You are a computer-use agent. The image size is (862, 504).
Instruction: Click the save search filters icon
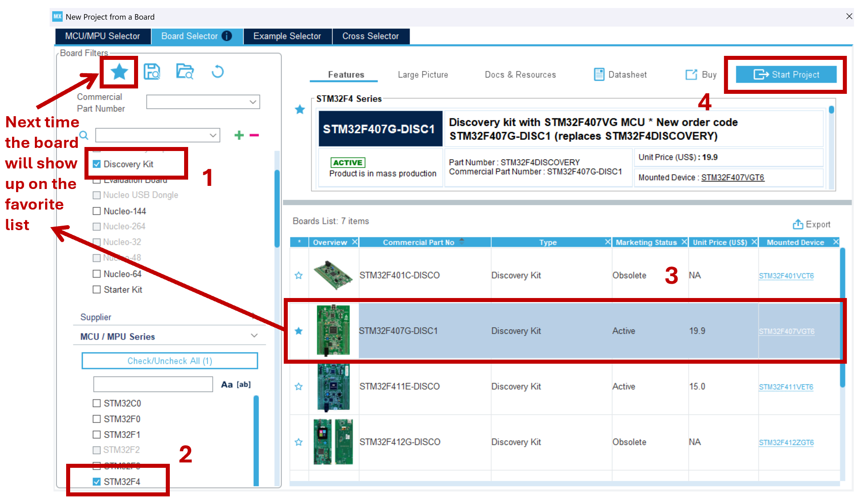pos(152,71)
